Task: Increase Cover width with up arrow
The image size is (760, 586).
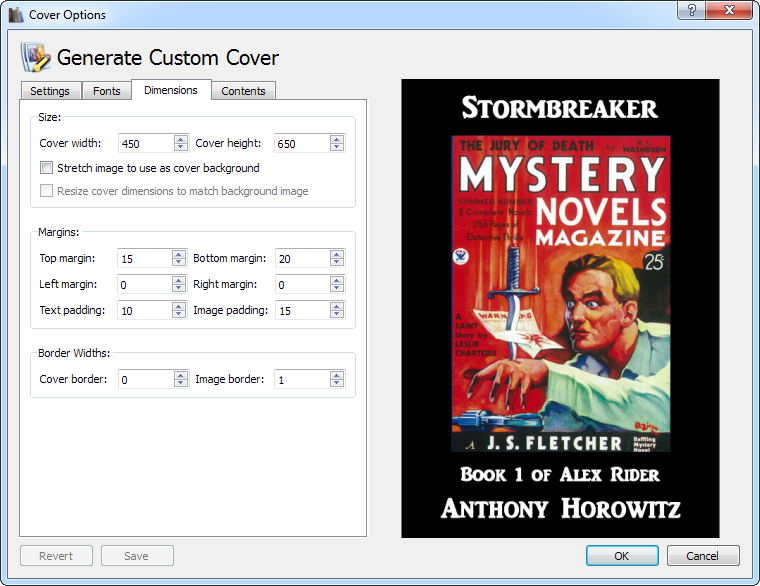Action: coord(181,139)
